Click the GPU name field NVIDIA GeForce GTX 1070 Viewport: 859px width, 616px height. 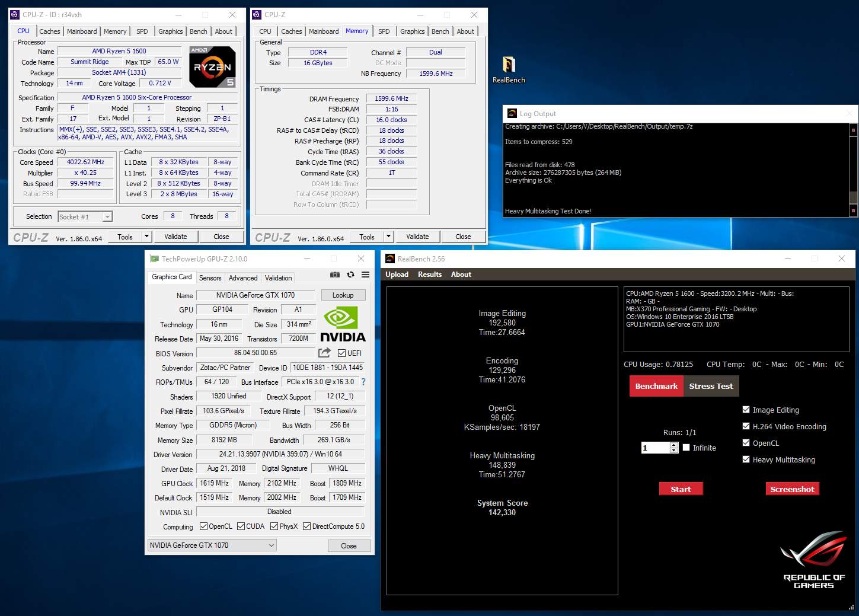(x=256, y=295)
